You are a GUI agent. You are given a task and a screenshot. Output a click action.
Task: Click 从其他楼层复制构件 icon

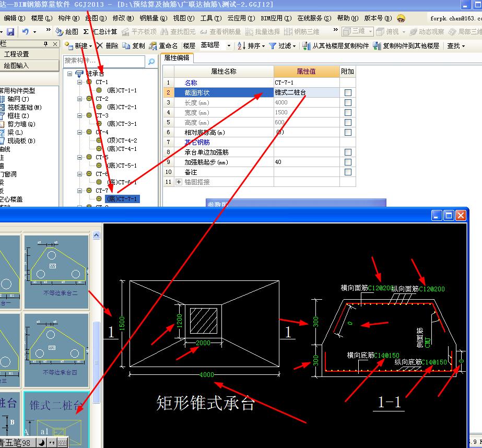point(306,46)
